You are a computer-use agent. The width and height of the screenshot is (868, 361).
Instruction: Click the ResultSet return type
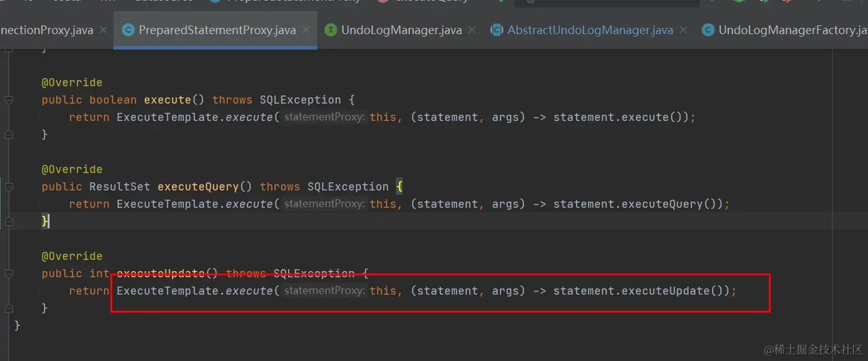click(120, 187)
